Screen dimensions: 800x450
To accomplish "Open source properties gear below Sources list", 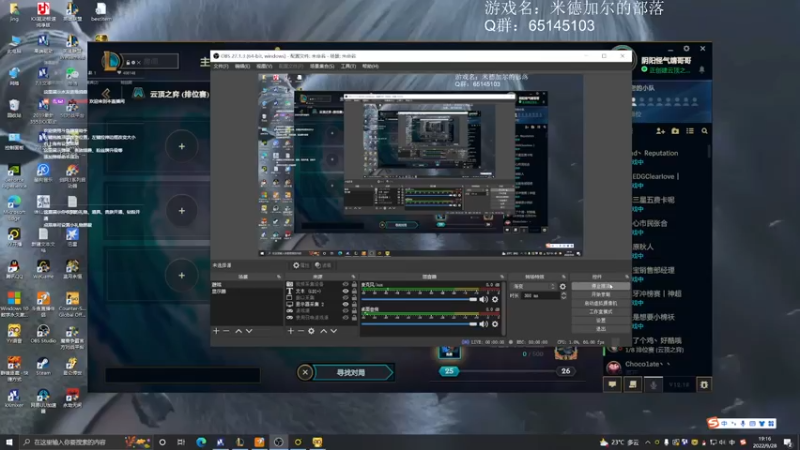I will tap(311, 331).
